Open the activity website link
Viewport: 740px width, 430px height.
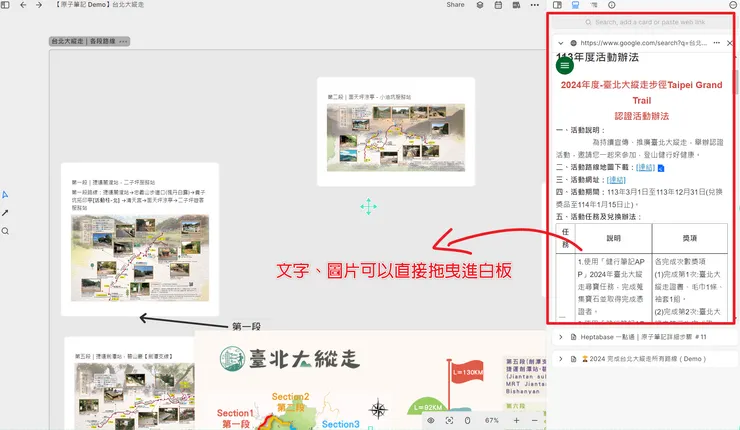point(616,180)
